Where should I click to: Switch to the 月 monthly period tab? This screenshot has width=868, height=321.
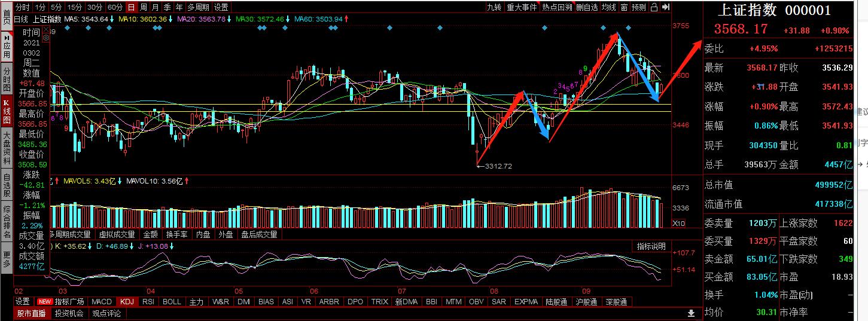(x=155, y=7)
